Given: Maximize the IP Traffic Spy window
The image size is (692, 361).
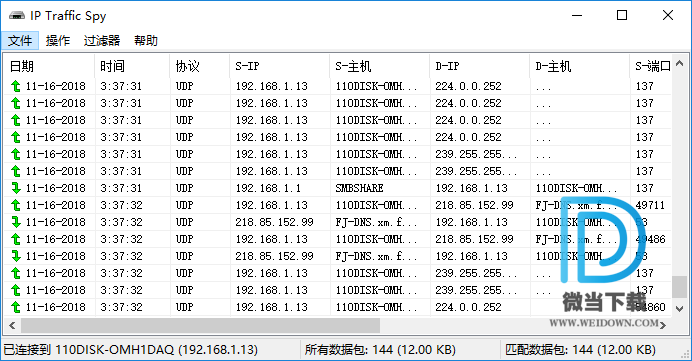Looking at the screenshot, I should point(622,15).
